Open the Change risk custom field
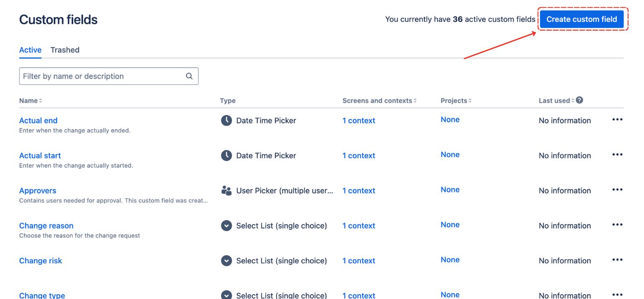Image resolution: width=644 pixels, height=299 pixels. click(x=40, y=260)
